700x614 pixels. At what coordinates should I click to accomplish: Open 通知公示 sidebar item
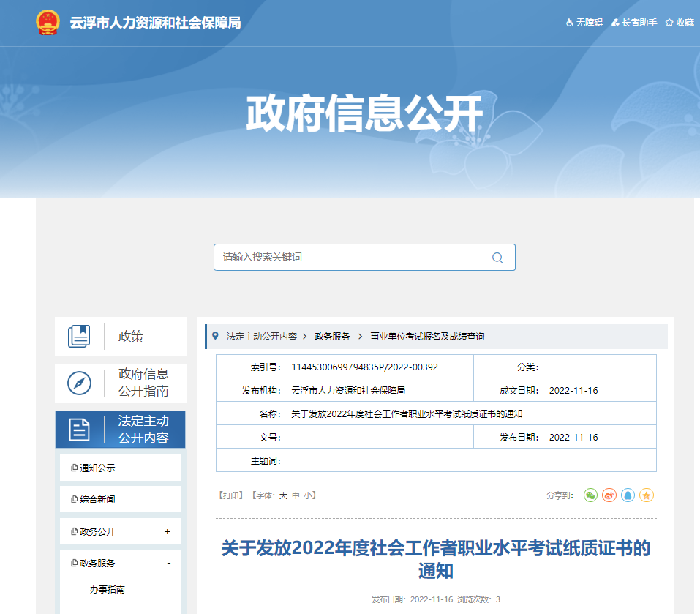click(97, 468)
